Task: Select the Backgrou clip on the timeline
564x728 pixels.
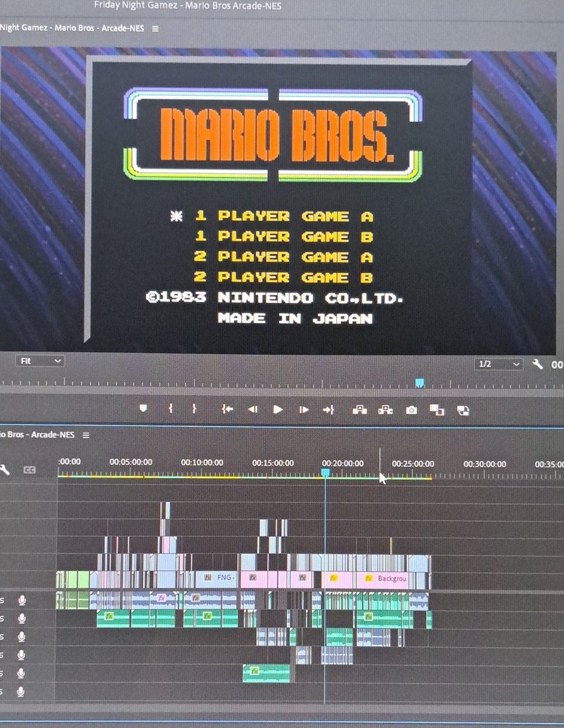Action: 383,579
